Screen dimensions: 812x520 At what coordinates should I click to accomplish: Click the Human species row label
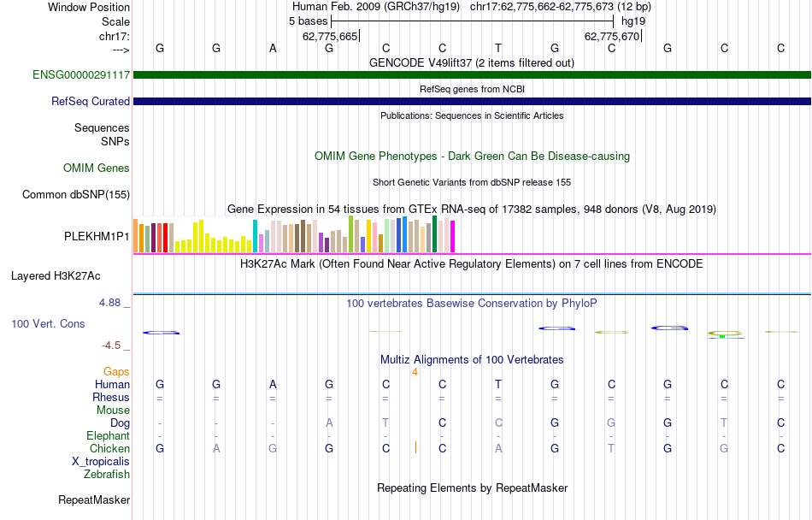(112, 384)
